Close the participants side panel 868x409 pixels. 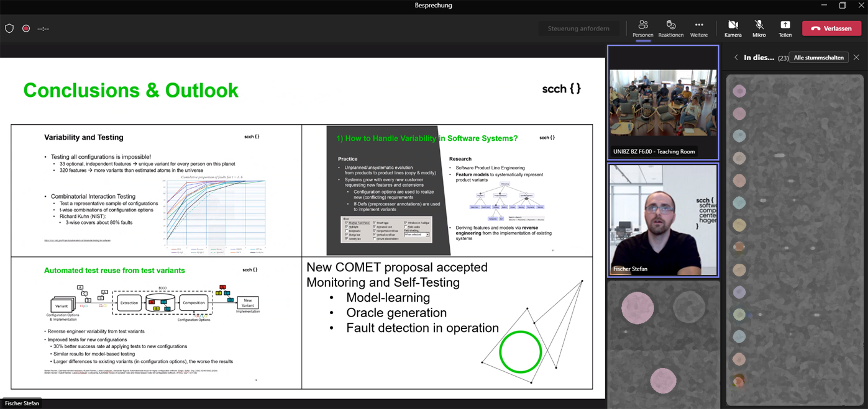856,58
